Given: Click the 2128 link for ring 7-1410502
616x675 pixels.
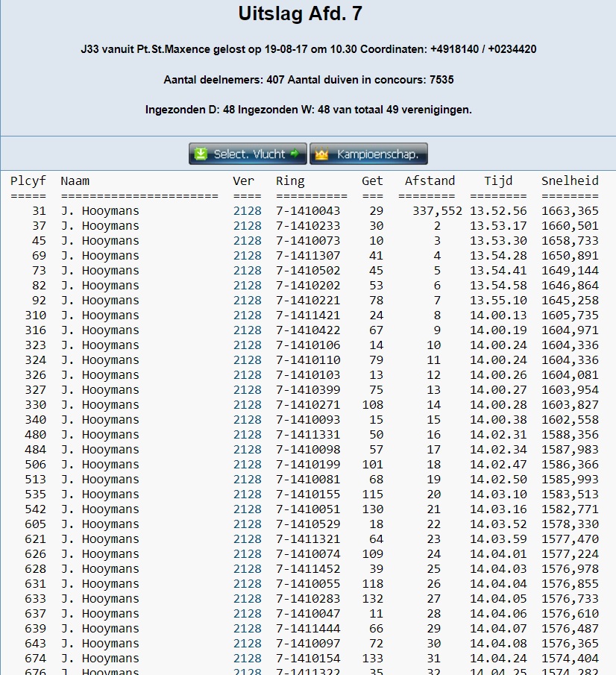Looking at the screenshot, I should 248,271.
